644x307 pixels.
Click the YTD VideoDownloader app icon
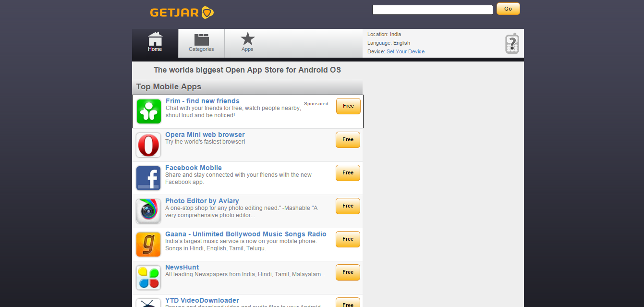coord(148,303)
